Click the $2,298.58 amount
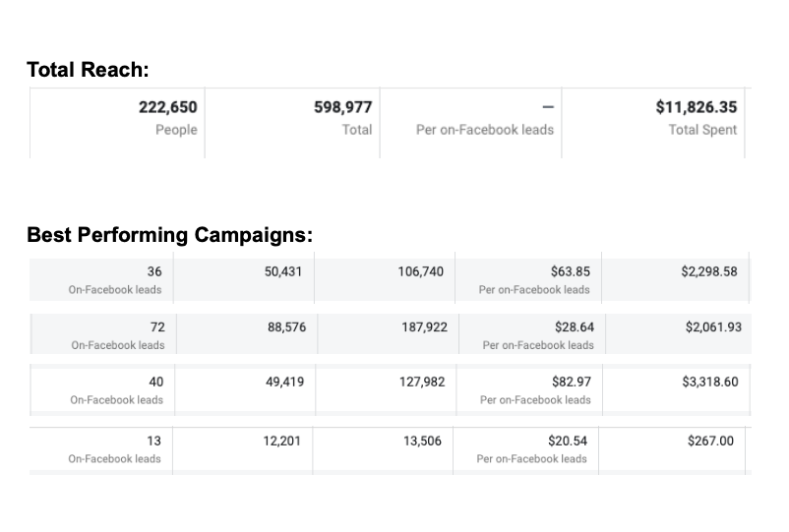Image resolution: width=789 pixels, height=532 pixels. coord(708,271)
